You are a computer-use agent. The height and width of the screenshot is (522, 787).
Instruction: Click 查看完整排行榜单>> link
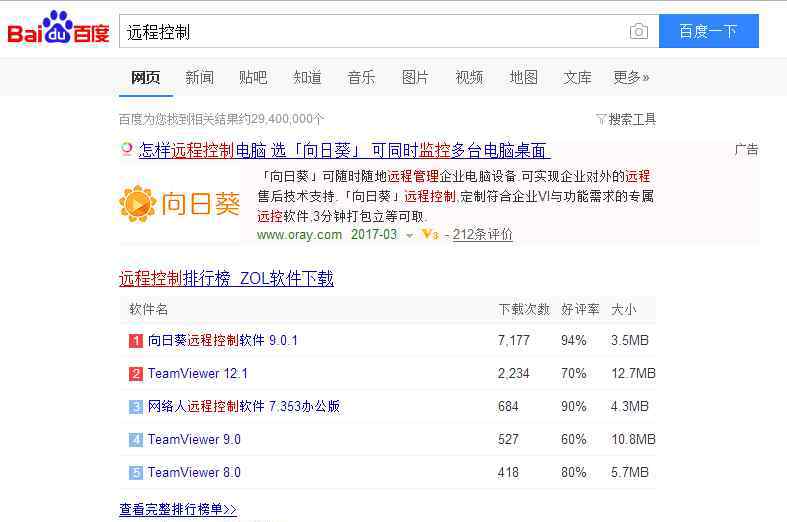point(178,509)
